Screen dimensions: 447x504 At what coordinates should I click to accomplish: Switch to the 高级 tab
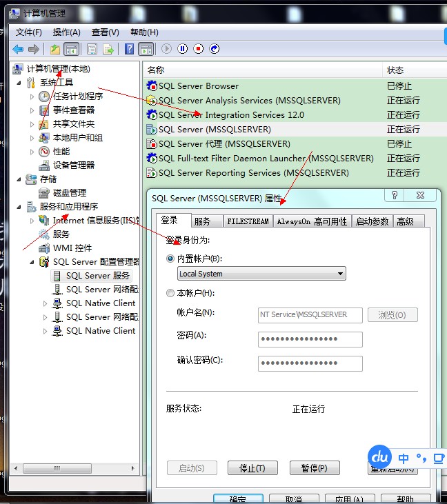pyautogui.click(x=408, y=221)
